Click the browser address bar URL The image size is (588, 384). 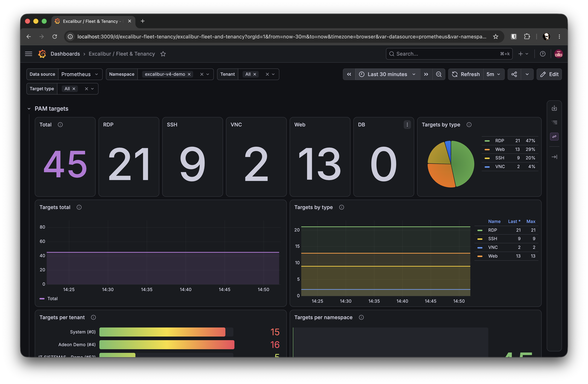[x=282, y=37]
